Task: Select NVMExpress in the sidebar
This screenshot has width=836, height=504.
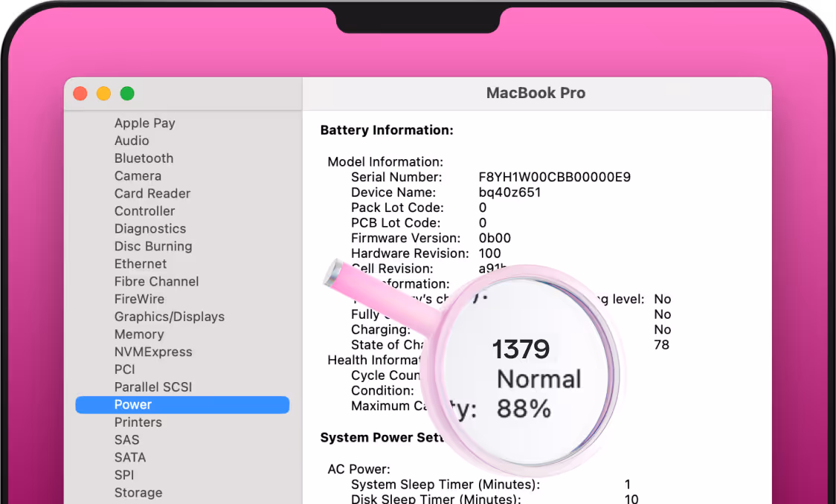Action: point(154,352)
